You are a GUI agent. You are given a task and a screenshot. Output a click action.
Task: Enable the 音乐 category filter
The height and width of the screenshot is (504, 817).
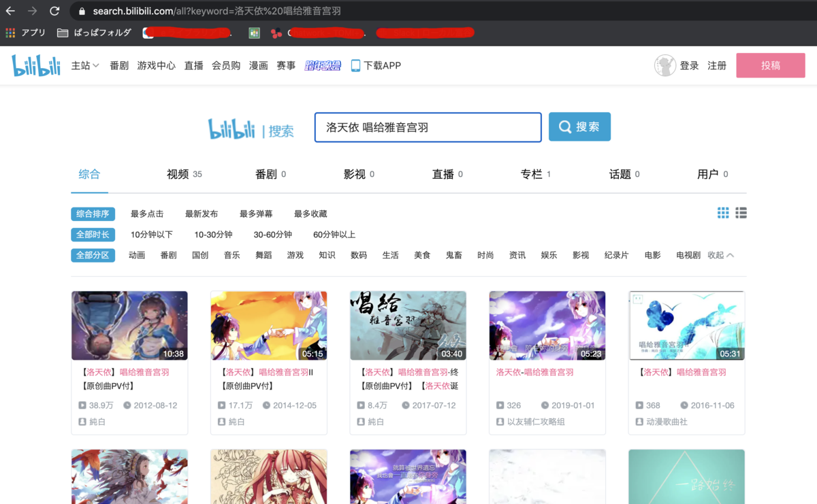(231, 254)
